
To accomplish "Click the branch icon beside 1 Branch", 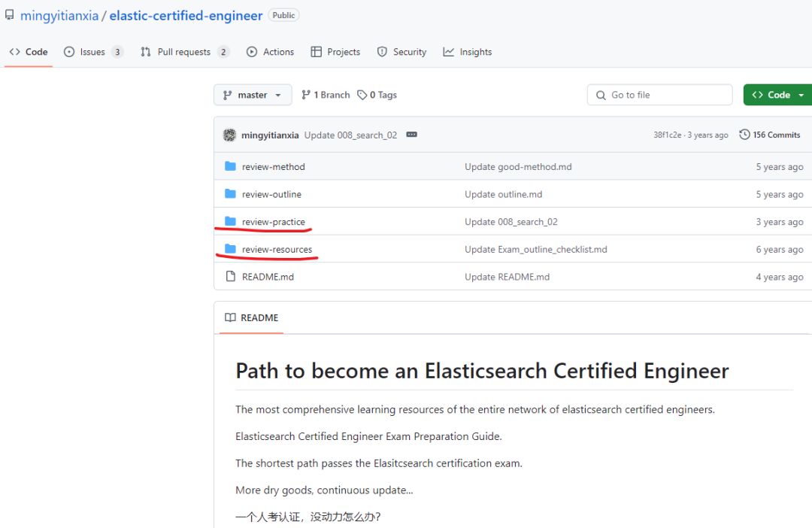I will click(306, 94).
